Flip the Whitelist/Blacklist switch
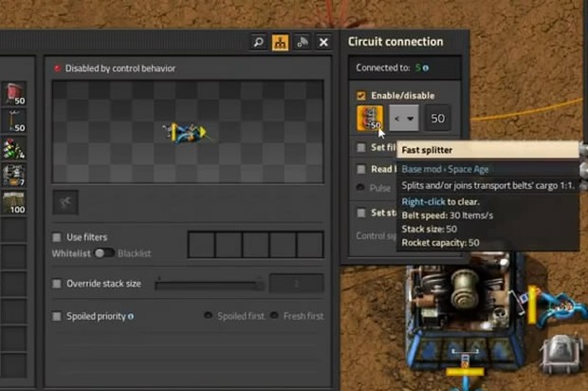This screenshot has width=588, height=391. [104, 253]
